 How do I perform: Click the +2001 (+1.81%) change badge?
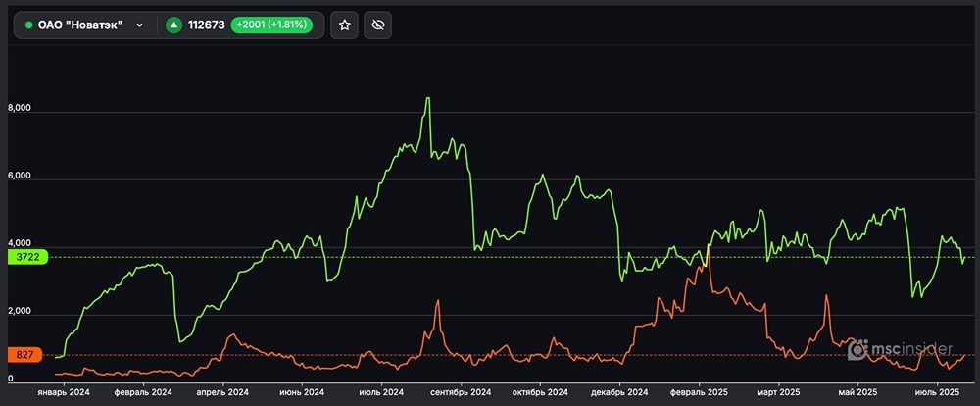pos(271,25)
